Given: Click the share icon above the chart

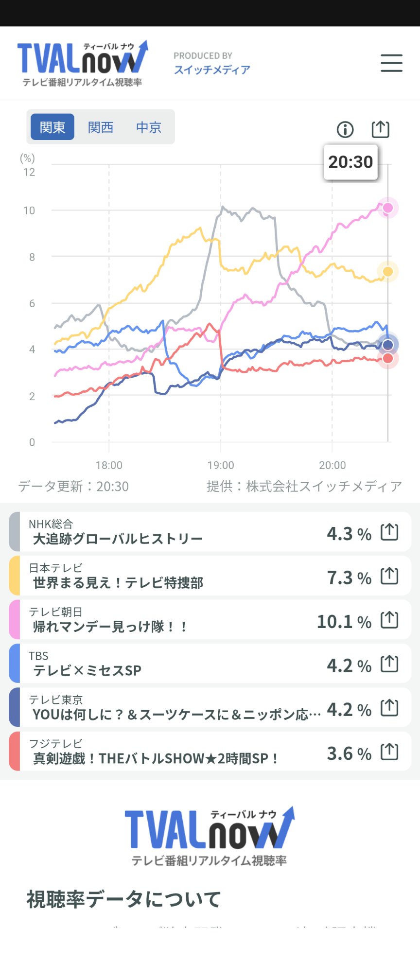Looking at the screenshot, I should [x=380, y=129].
